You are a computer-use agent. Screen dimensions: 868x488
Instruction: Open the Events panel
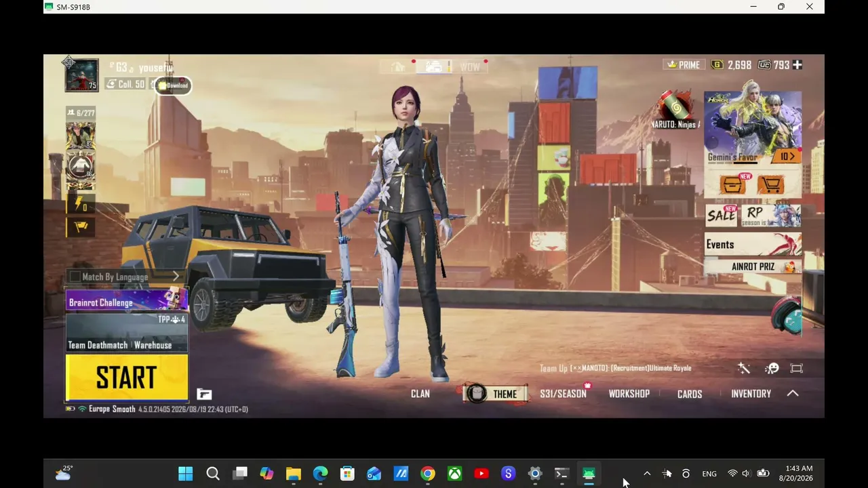(753, 245)
